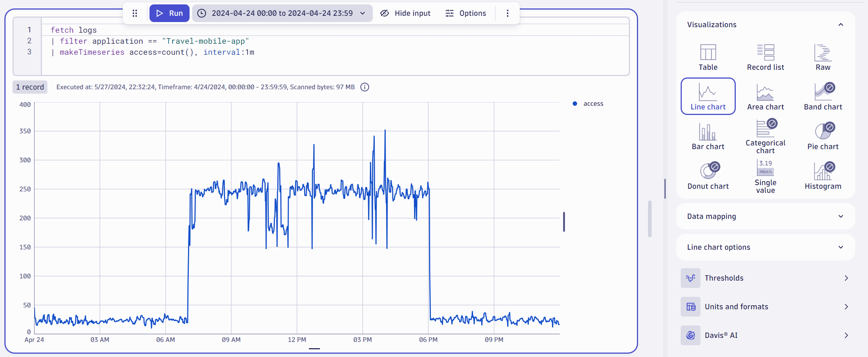This screenshot has height=357, width=868.
Task: Expand the Data mapping section
Action: point(766,216)
